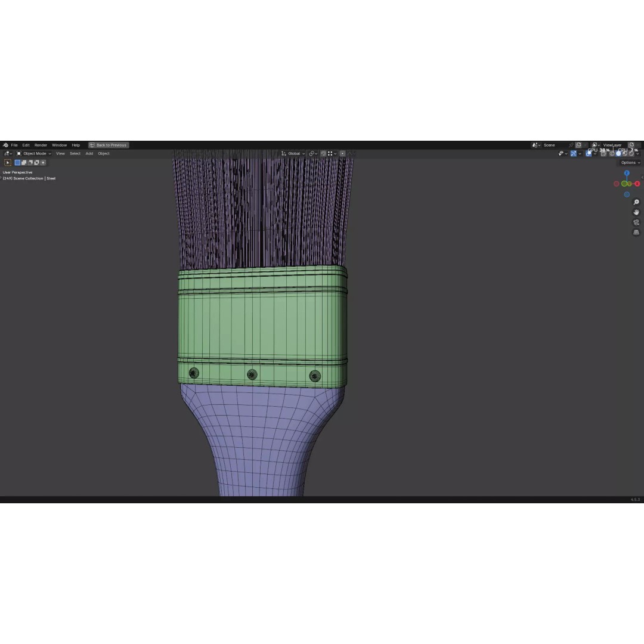Expand the sidebar with the arrow tab

click(642, 178)
